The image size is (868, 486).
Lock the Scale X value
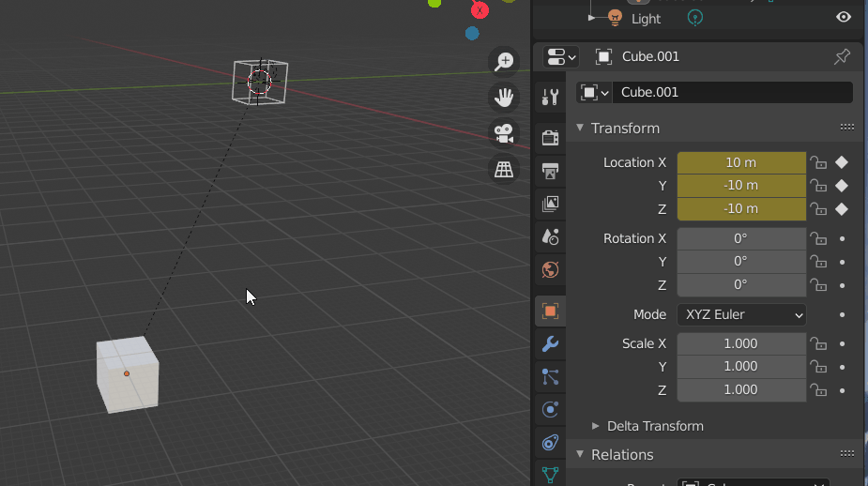click(818, 343)
